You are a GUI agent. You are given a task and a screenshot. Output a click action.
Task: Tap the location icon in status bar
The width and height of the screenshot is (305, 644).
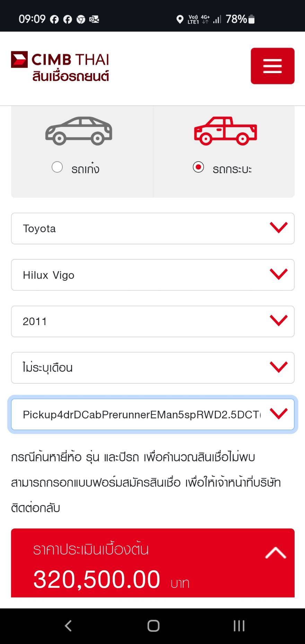click(x=180, y=19)
